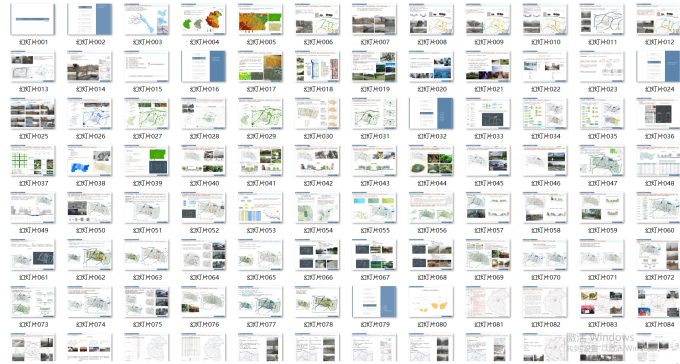Select the thumbnail of 幻灯片034

tap(545, 113)
